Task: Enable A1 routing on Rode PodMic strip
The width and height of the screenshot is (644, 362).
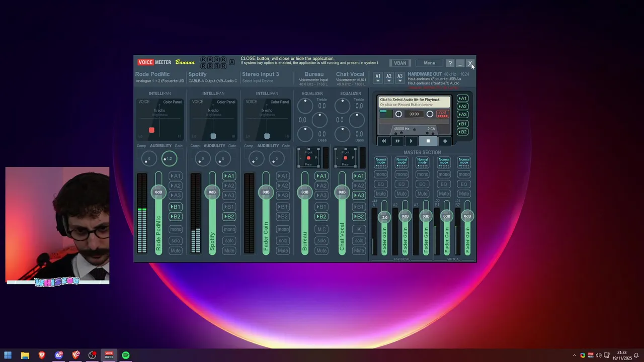Action: [175, 176]
